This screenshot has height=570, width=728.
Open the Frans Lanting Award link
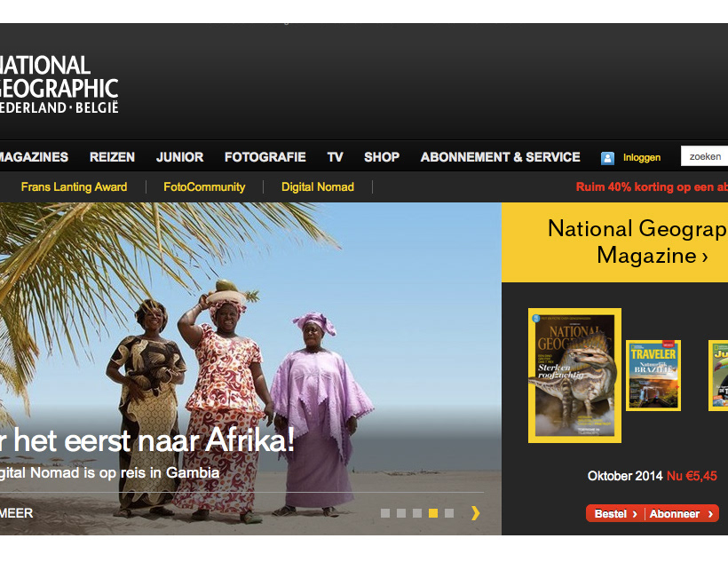pyautogui.click(x=74, y=186)
